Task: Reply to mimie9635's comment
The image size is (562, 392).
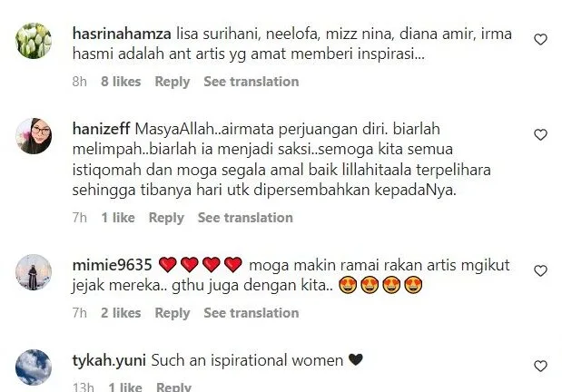Action: pyautogui.click(x=172, y=313)
